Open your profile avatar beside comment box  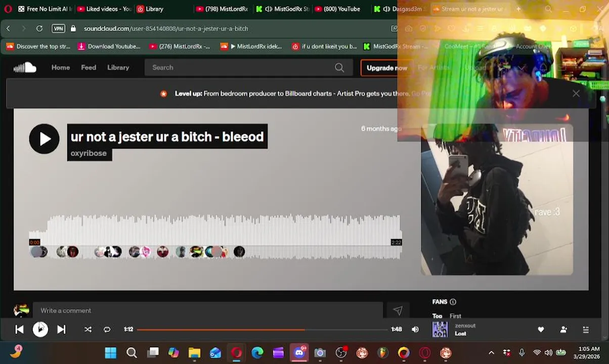click(x=21, y=310)
